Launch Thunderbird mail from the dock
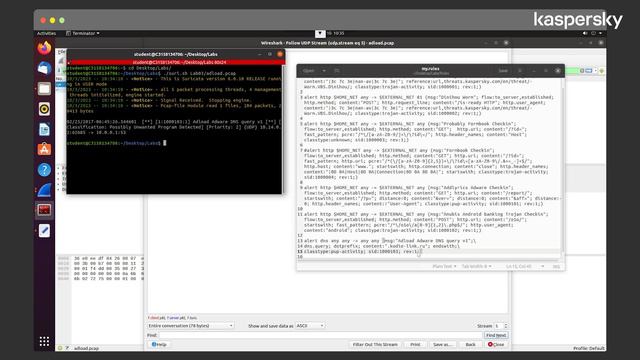The image size is (640, 360). (x=44, y=68)
